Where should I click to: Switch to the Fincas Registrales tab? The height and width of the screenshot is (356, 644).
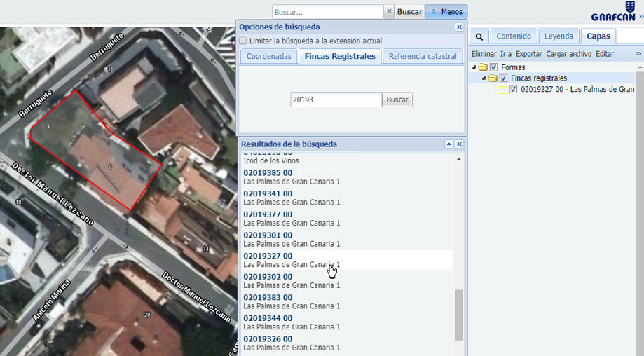click(340, 56)
